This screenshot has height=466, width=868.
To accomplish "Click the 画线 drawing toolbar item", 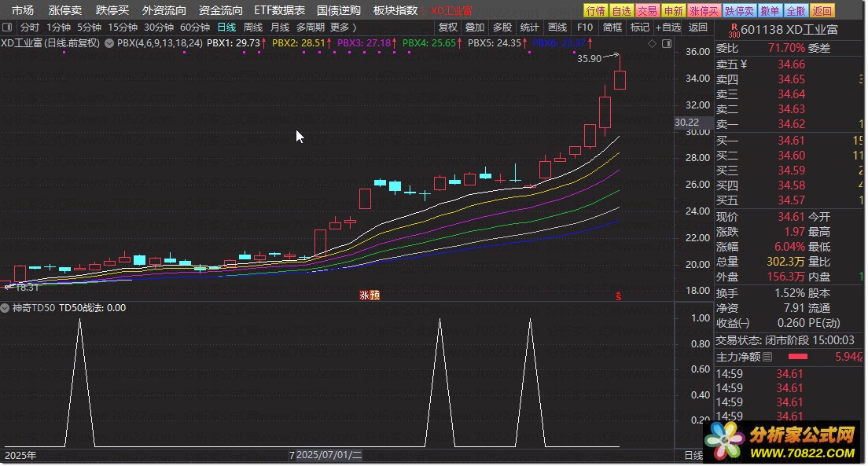I will 557,28.
